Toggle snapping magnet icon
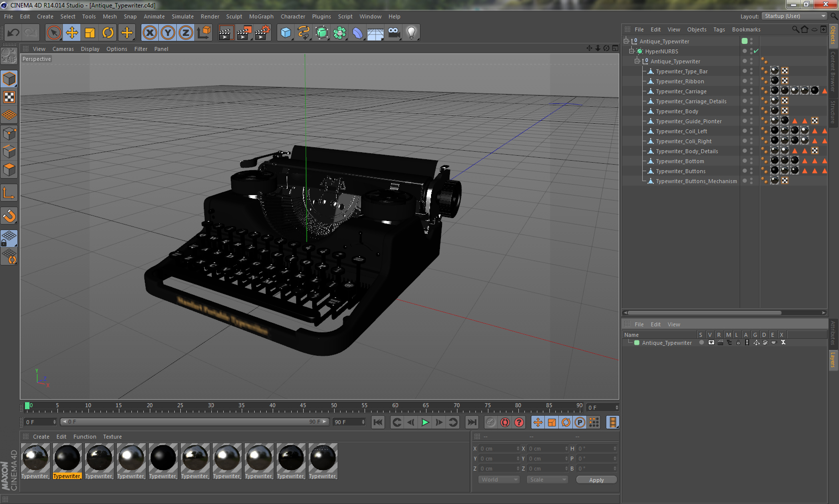The width and height of the screenshot is (839, 504). click(x=9, y=216)
